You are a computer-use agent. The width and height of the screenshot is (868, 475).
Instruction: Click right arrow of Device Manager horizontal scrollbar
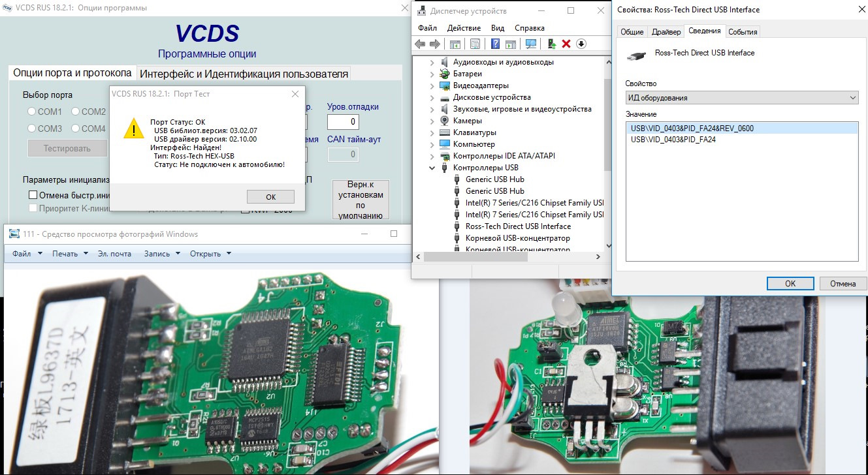pyautogui.click(x=598, y=257)
